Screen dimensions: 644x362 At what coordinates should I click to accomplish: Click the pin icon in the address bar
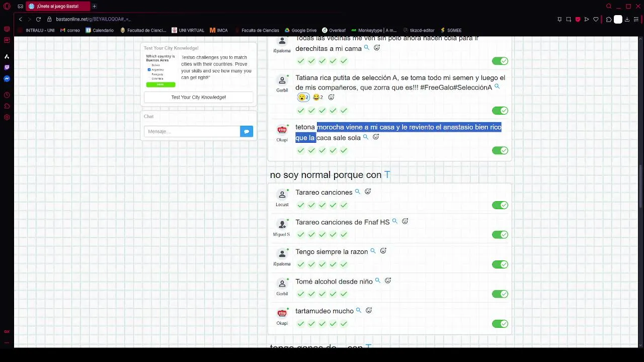coord(559,19)
